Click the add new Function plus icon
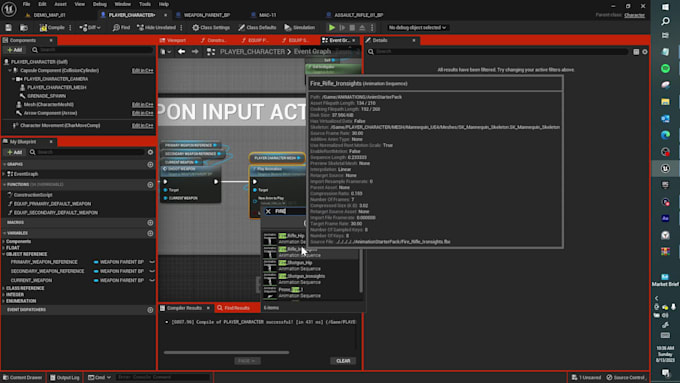Viewport: 680px width, 383px height. point(150,185)
